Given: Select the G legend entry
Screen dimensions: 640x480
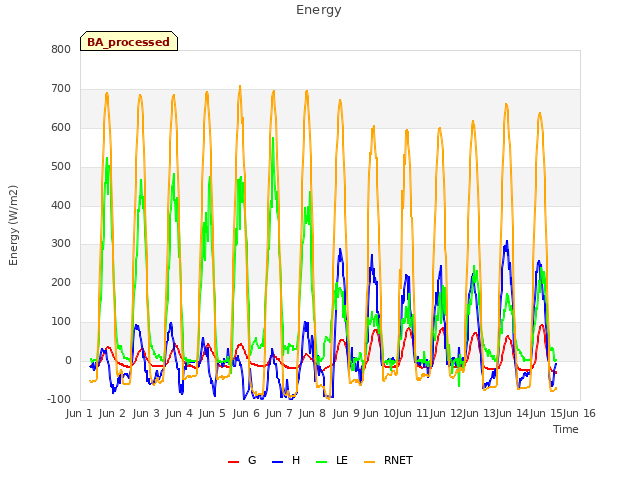Looking at the screenshot, I should coord(242,460).
